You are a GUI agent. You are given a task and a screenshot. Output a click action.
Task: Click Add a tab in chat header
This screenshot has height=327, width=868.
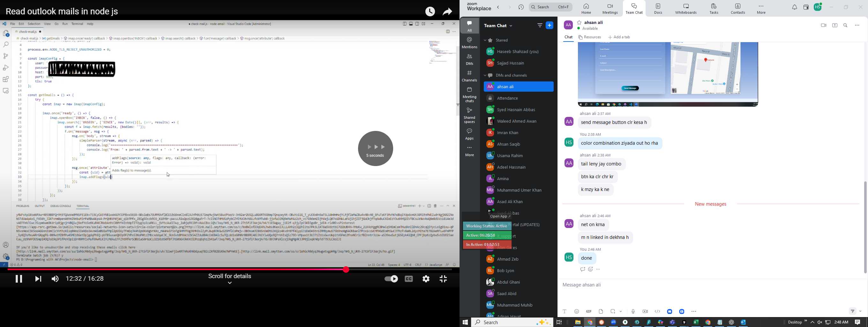point(619,37)
